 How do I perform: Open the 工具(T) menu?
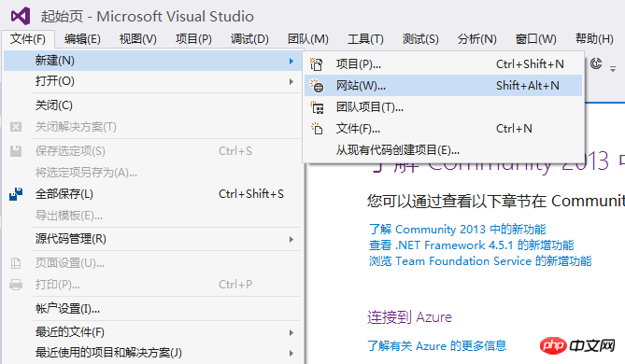point(365,39)
